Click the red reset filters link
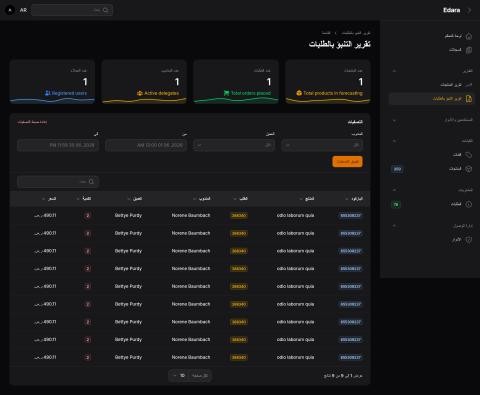The width and height of the screenshot is (480, 395). point(32,122)
